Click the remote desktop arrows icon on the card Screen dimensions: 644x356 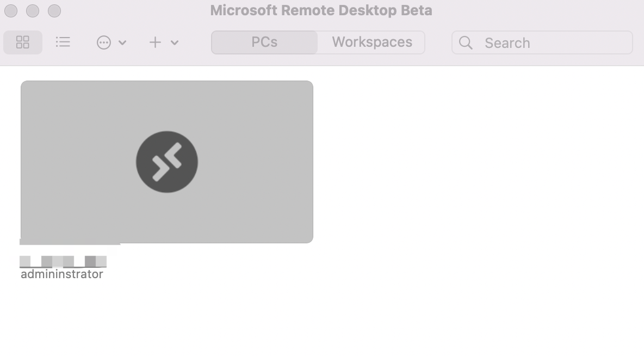click(167, 162)
